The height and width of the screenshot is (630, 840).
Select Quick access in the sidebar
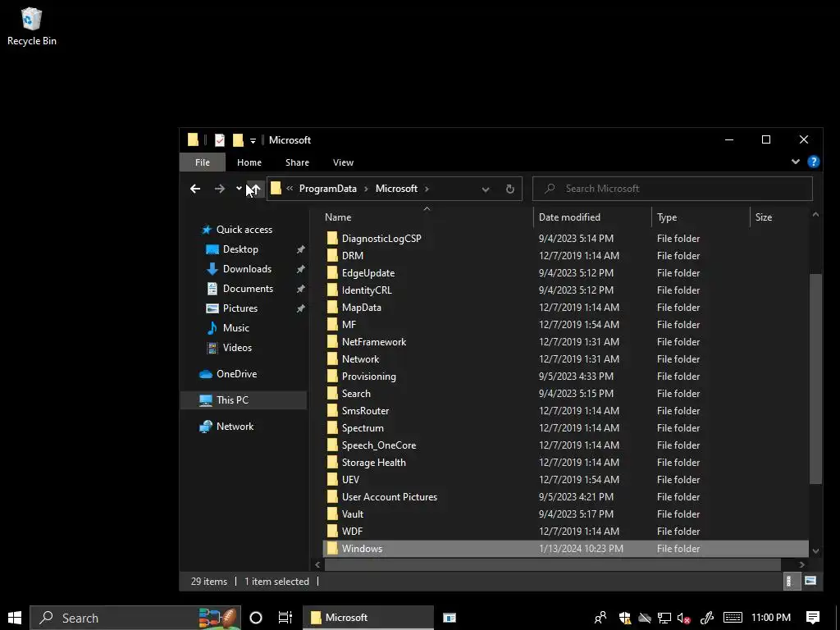click(244, 230)
